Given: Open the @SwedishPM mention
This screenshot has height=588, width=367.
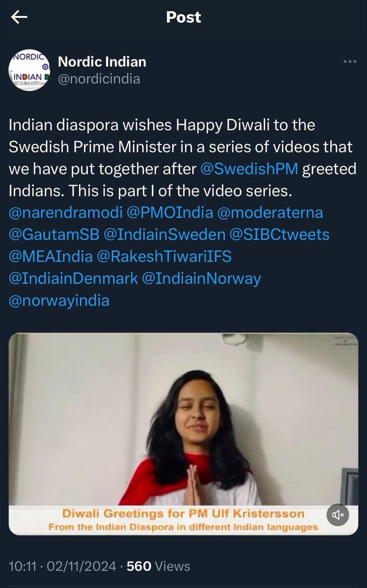Looking at the screenshot, I should 249,169.
